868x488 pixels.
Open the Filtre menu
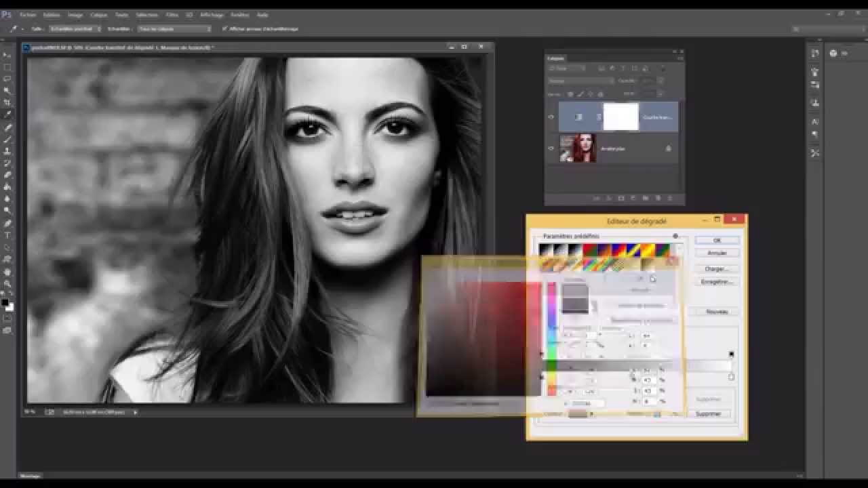coord(172,15)
